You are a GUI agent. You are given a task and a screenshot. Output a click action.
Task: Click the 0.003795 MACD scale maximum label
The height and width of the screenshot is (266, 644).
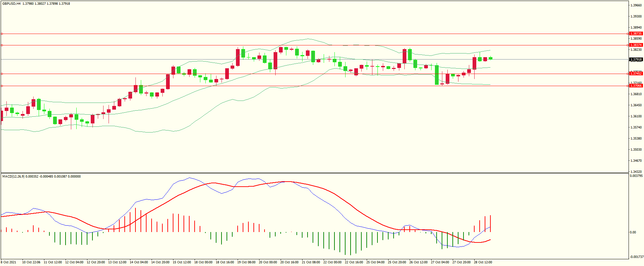tap(636, 176)
